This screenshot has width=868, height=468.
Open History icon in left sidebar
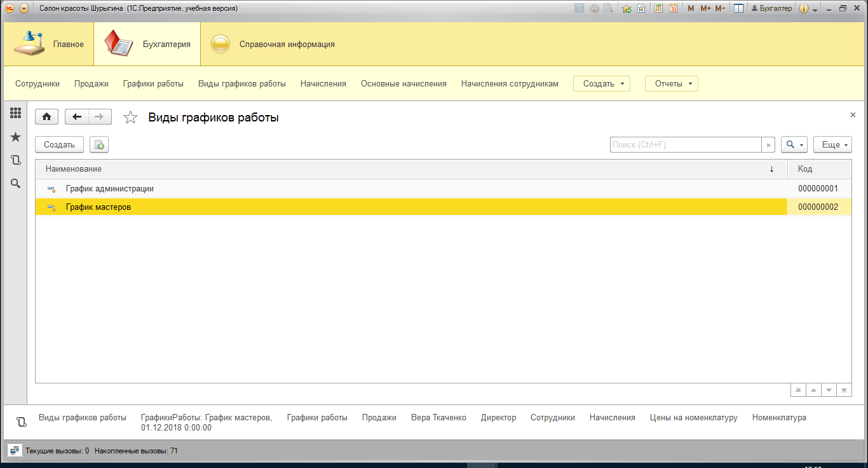pyautogui.click(x=16, y=160)
